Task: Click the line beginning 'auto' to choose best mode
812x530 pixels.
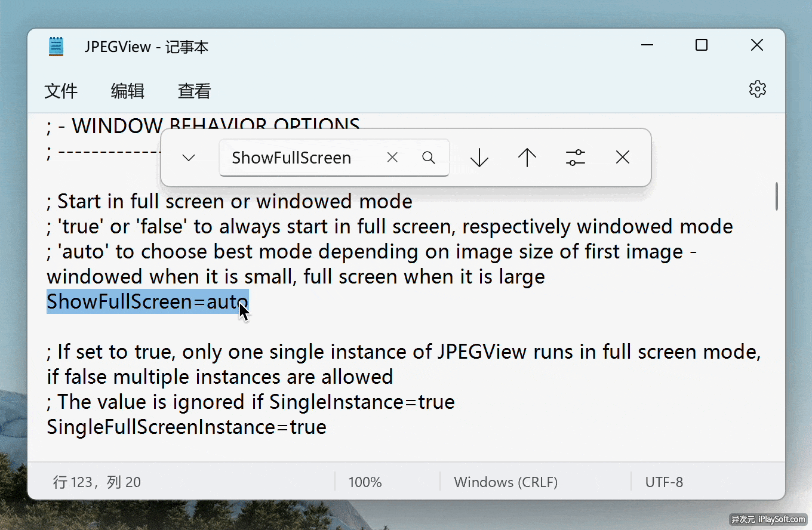Action: 372,251
